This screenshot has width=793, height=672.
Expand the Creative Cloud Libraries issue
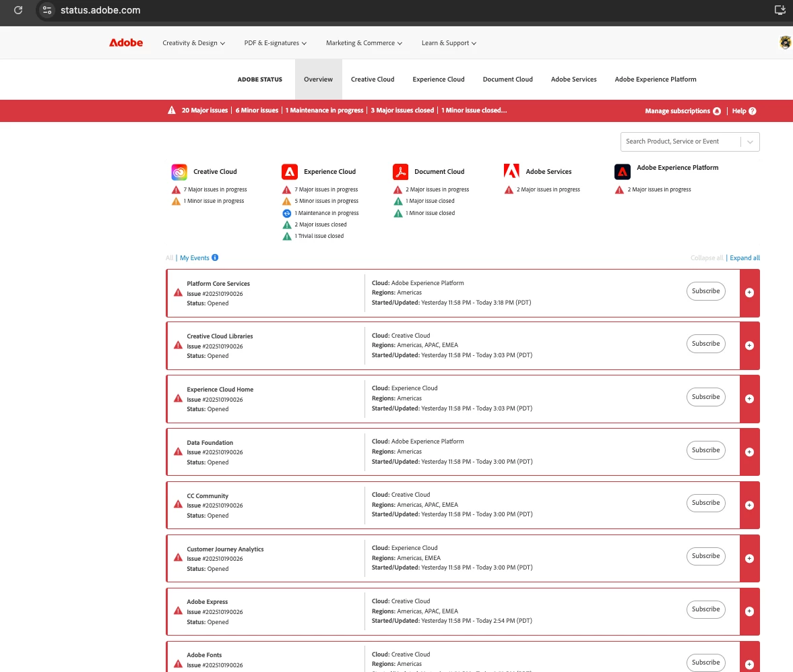point(749,346)
